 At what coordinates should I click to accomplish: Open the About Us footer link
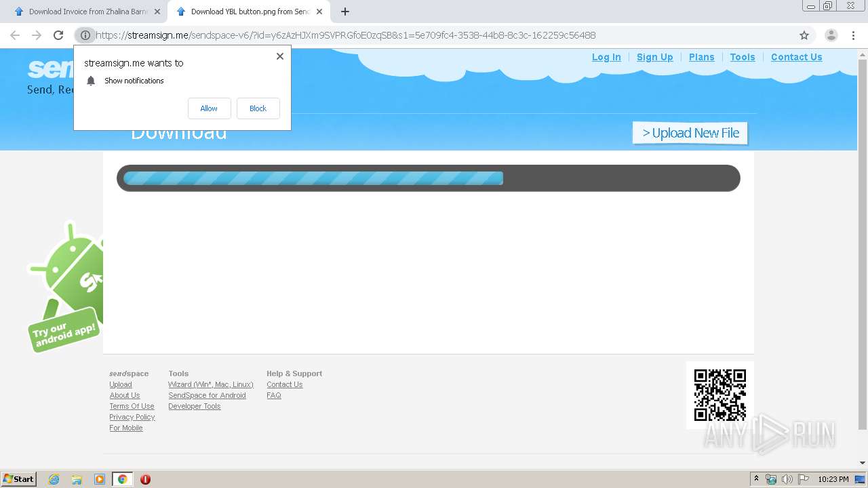pos(125,395)
